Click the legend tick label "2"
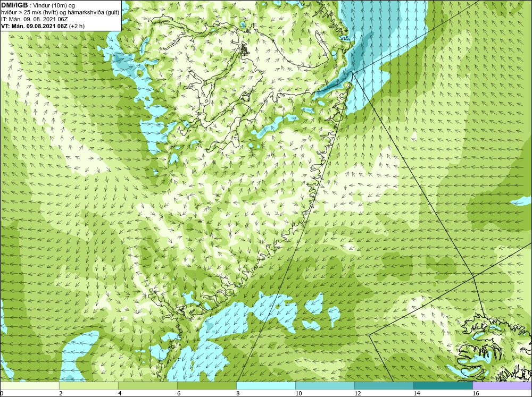This screenshot has height=397, width=532. pos(61,393)
